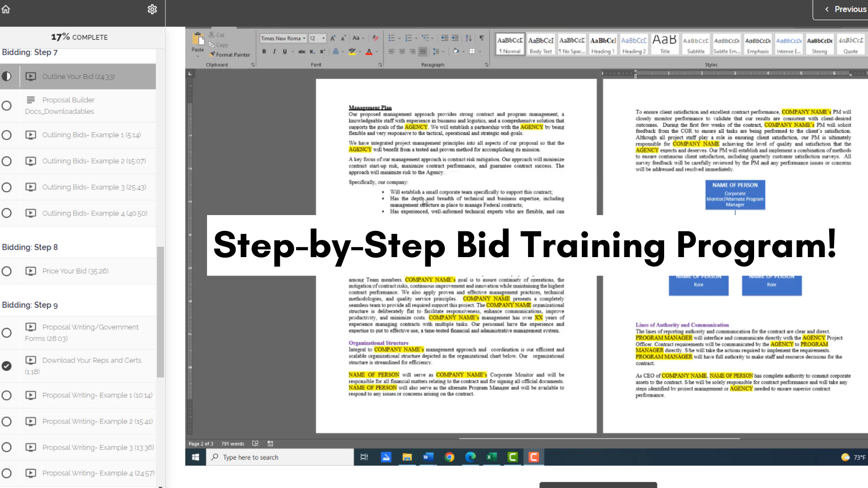Image resolution: width=868 pixels, height=488 pixels.
Task: Mark Proposal Writing/Government Forms complete
Action: (x=6, y=333)
